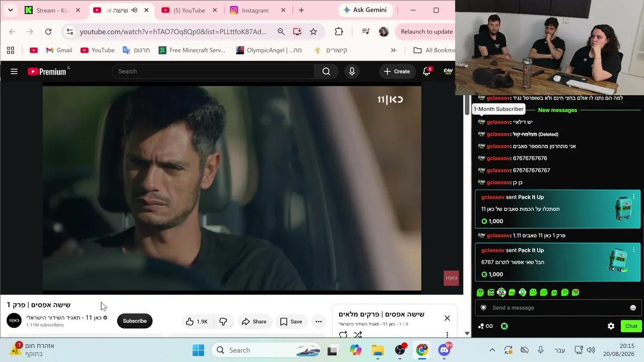Click the video player frame
The image size is (644, 362).
232,188
